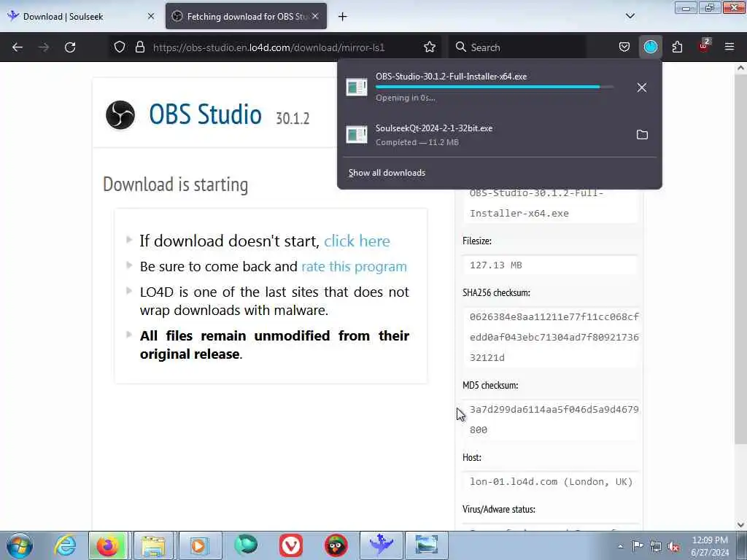The width and height of the screenshot is (747, 560).
Task: Open Firefox from the taskbar
Action: (x=108, y=545)
